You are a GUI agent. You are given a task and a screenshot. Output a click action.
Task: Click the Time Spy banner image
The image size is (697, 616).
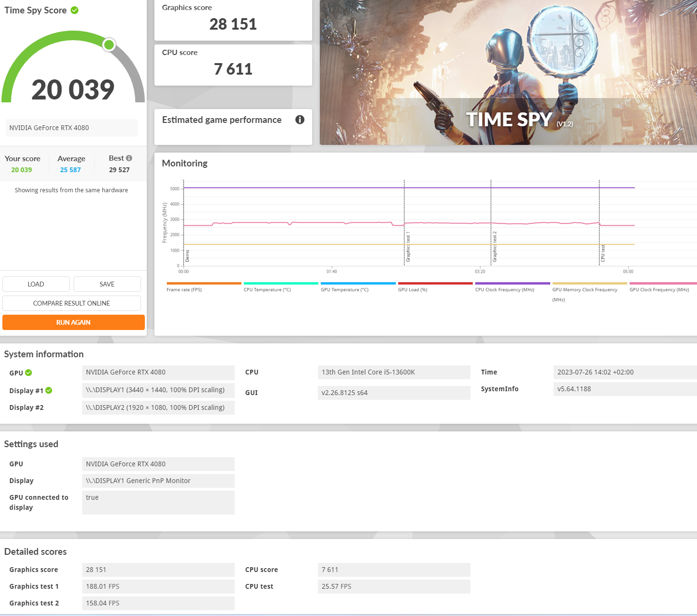pyautogui.click(x=508, y=72)
